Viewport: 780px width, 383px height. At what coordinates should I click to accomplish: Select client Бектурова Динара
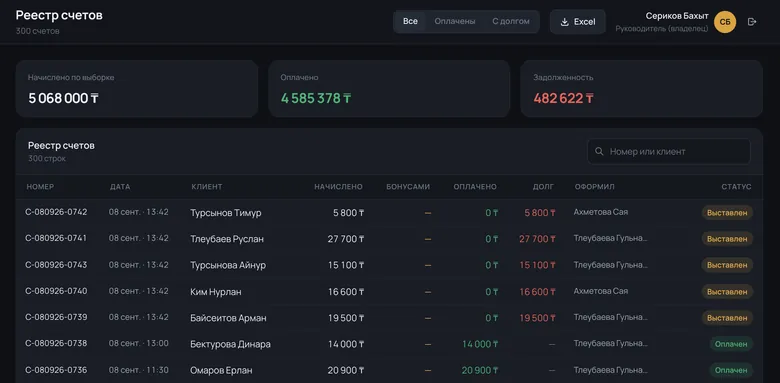point(230,344)
